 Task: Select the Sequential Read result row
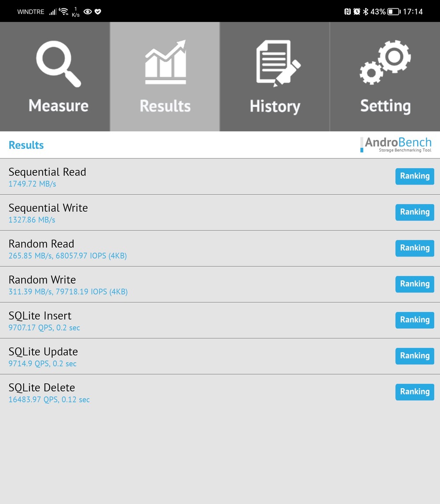pyautogui.click(x=176, y=177)
